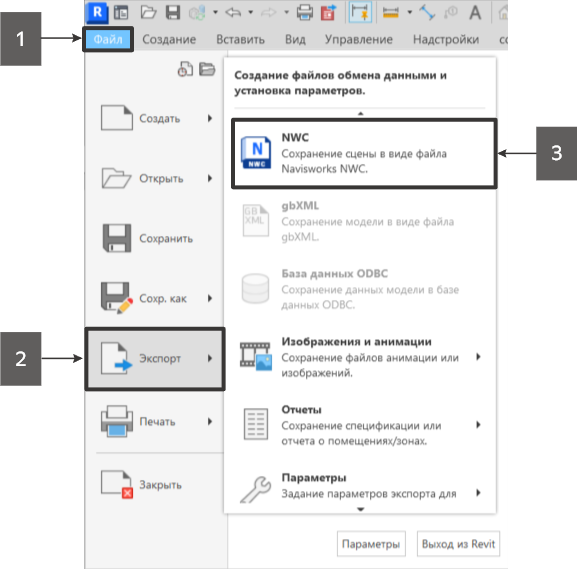Click the print icon in quick access toolbar

click(305, 13)
